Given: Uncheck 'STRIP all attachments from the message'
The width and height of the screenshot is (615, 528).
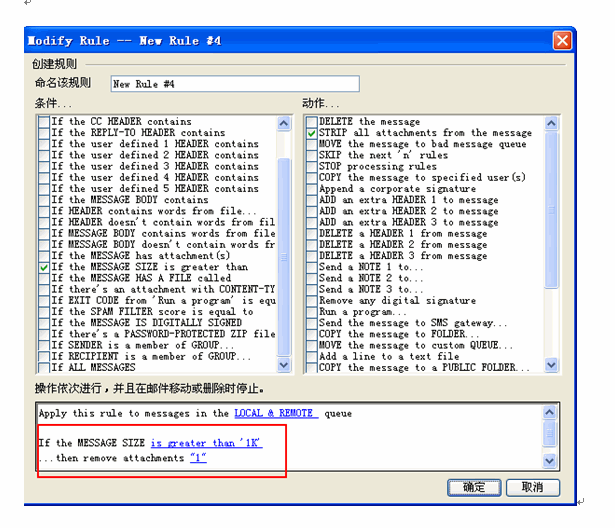Looking at the screenshot, I should coord(312,133).
